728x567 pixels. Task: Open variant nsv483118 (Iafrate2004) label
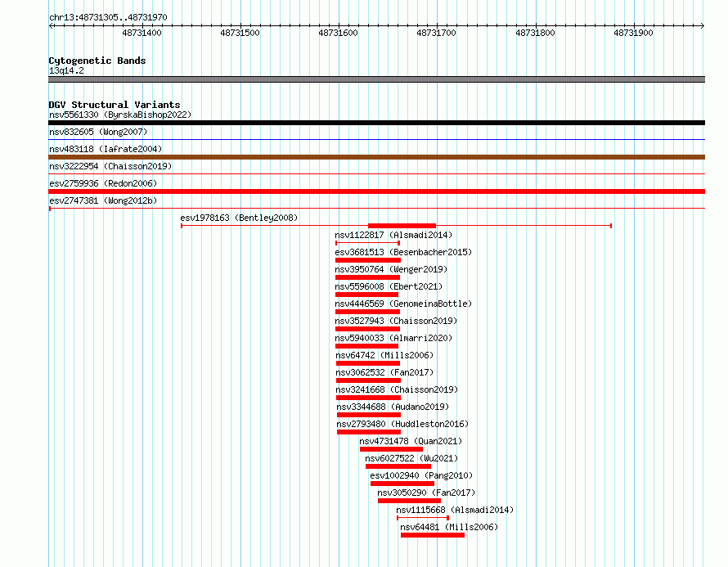tap(106, 149)
